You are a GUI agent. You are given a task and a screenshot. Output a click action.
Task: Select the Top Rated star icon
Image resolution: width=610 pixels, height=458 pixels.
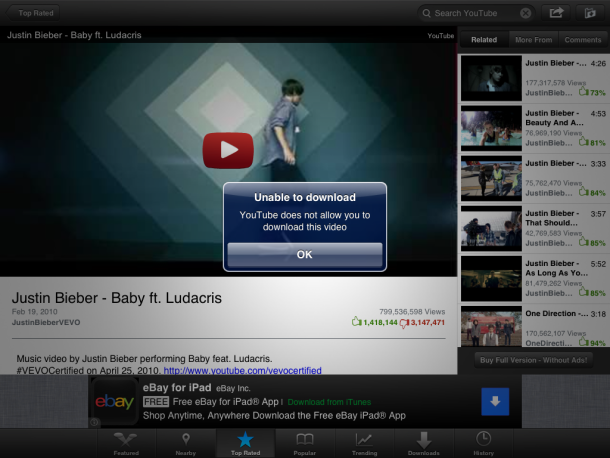(x=245, y=443)
